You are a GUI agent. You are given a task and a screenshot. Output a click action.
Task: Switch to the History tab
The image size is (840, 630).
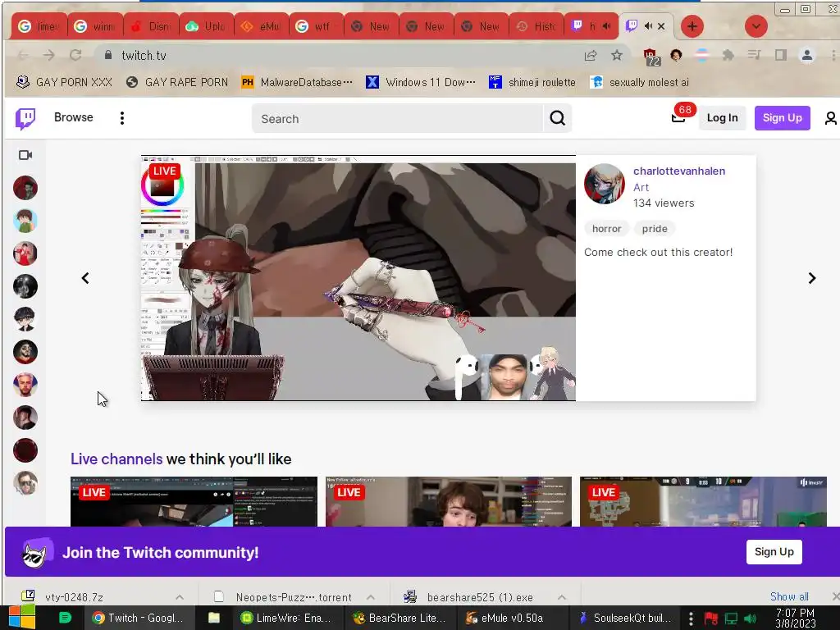[x=536, y=26]
